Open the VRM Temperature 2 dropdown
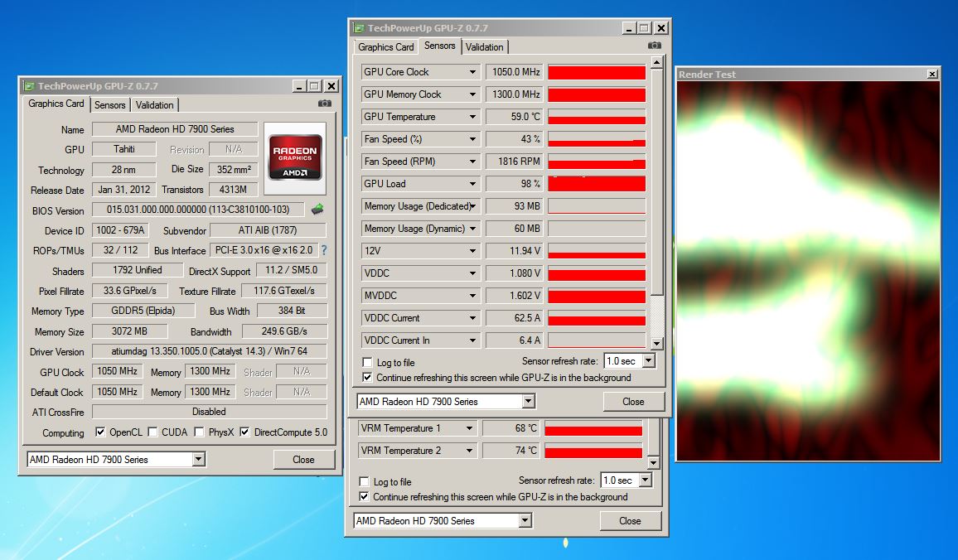 (469, 451)
